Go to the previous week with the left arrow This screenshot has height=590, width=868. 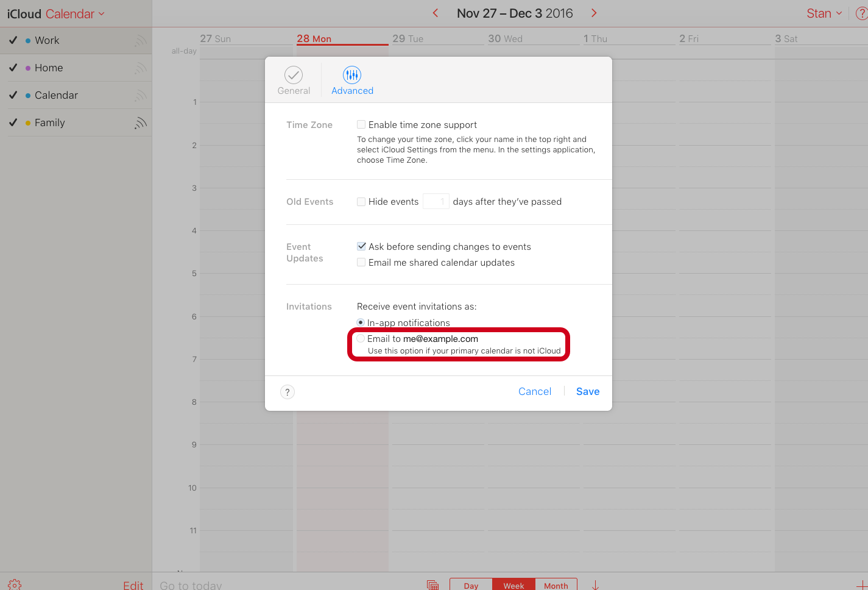click(435, 12)
